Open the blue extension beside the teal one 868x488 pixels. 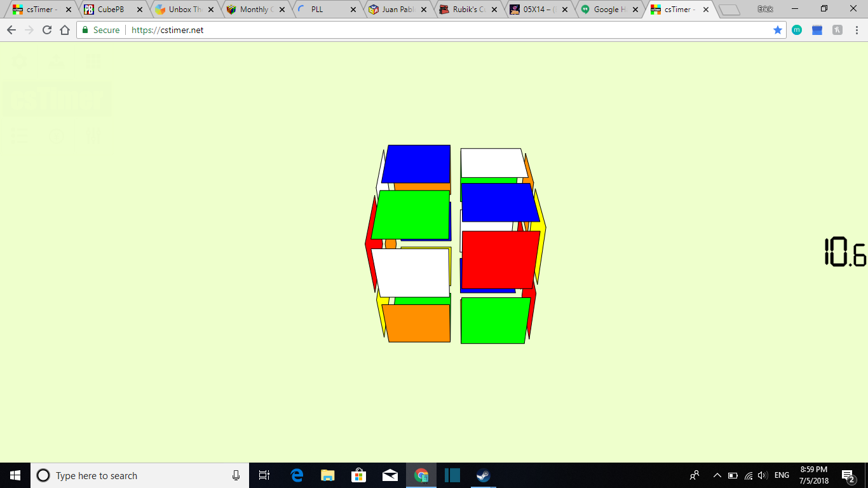[817, 30]
